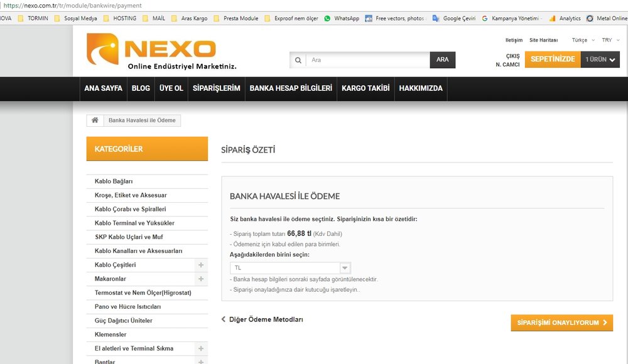Confirm order with SİPARİŞİMİ ONAYLIYORUM button
Image resolution: width=628 pixels, height=364 pixels.
(561, 323)
